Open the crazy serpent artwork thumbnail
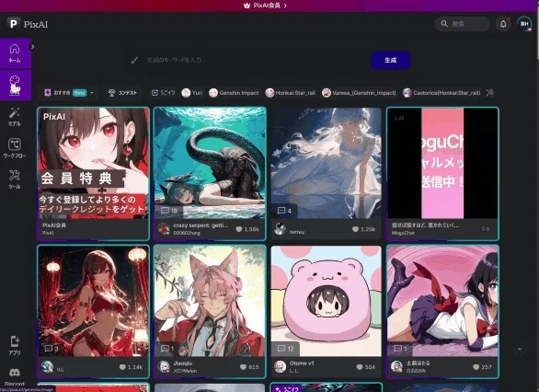Viewport: 539px width, 392px height. point(210,163)
